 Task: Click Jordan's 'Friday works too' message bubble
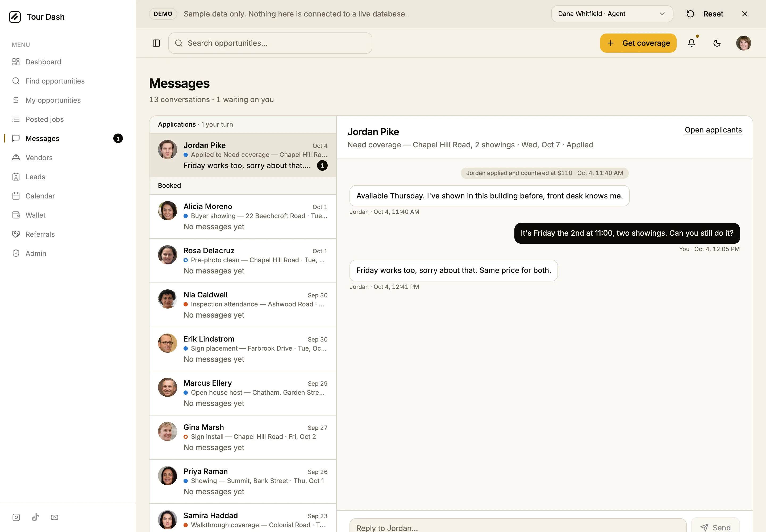click(x=453, y=270)
